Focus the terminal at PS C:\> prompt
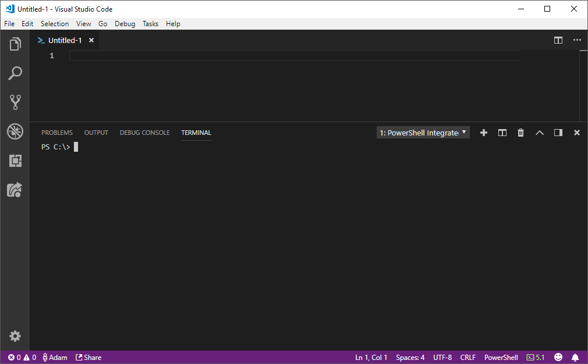This screenshot has width=588, height=364. [59, 147]
